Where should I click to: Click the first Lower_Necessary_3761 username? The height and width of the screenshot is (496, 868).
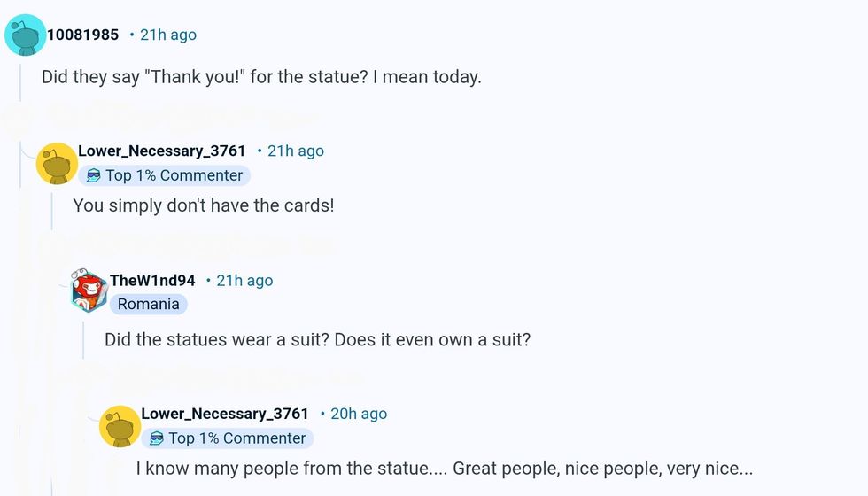coord(161,151)
